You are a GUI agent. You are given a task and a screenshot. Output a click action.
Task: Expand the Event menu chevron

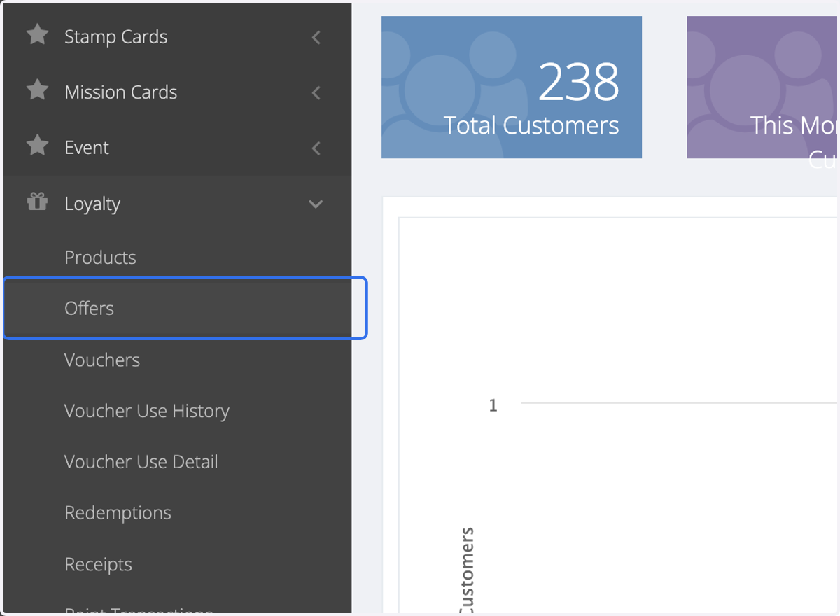point(316,148)
